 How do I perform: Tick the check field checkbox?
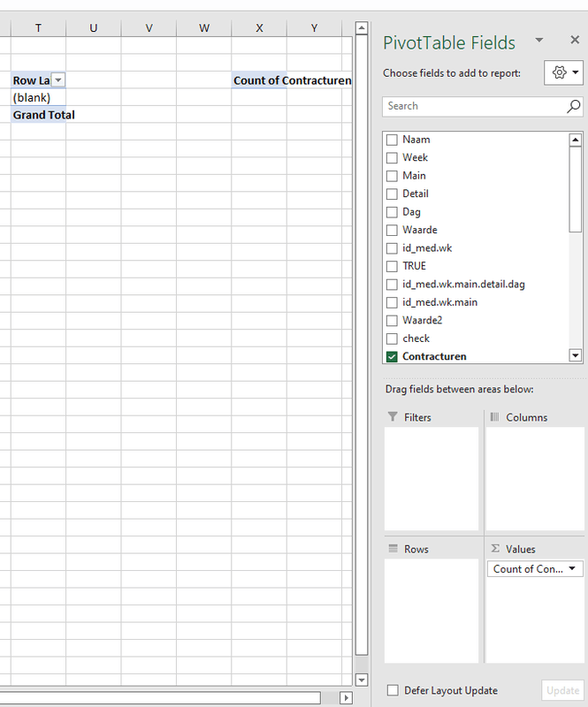click(x=392, y=338)
